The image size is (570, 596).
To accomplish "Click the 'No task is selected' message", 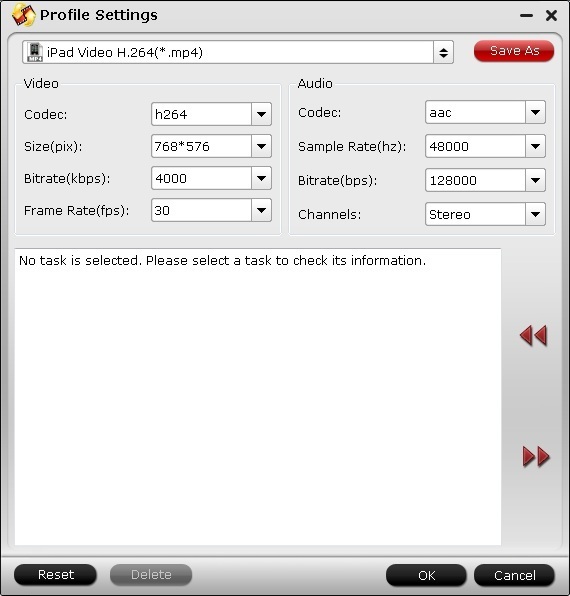I will tap(222, 261).
